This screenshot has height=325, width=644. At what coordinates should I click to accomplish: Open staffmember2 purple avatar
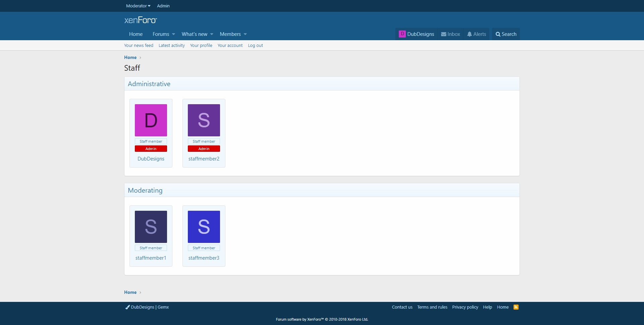pyautogui.click(x=204, y=120)
